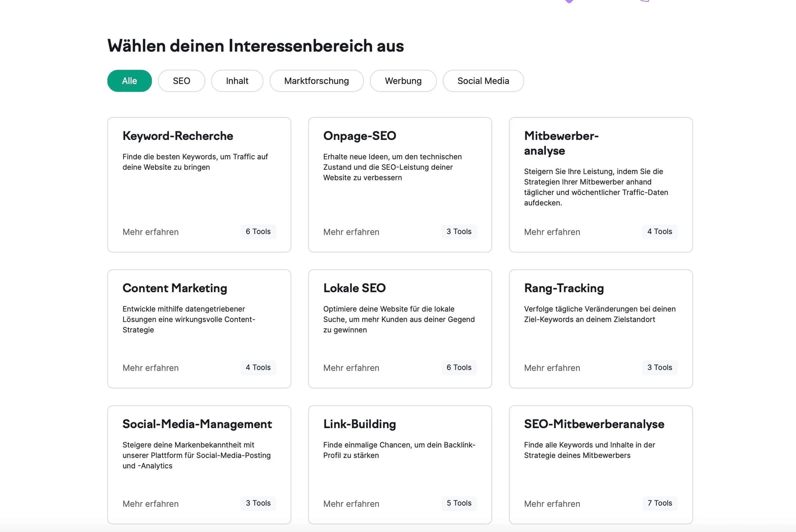The height and width of the screenshot is (532, 796).
Task: Click Mehr erfahren under Rang-Tracking
Action: [552, 368]
